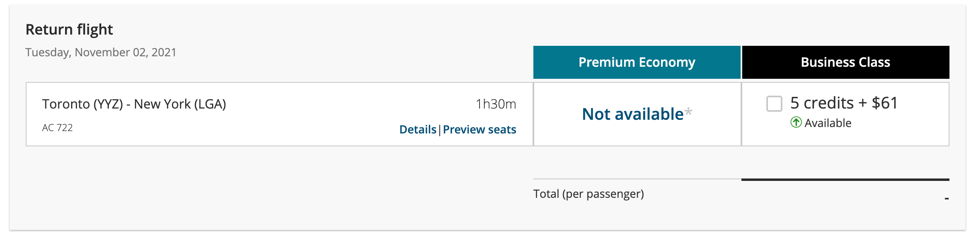
Task: Open the flight Details link
Action: [x=417, y=129]
